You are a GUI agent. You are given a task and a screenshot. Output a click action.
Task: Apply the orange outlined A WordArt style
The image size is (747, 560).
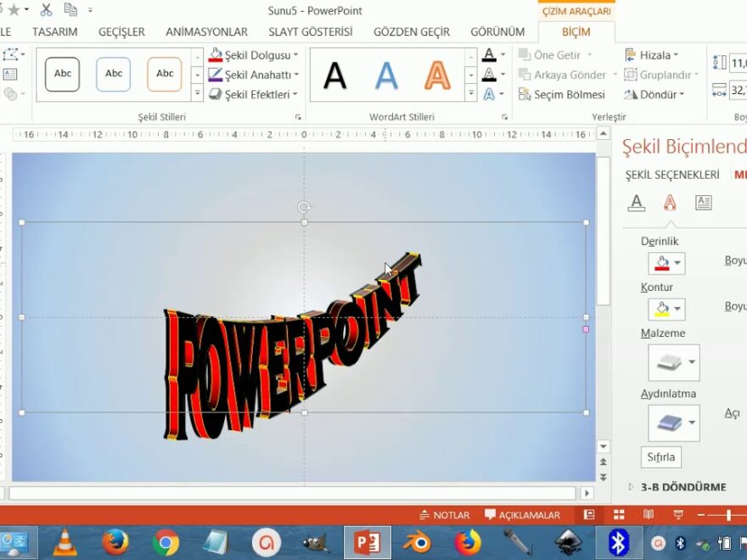pyautogui.click(x=437, y=76)
